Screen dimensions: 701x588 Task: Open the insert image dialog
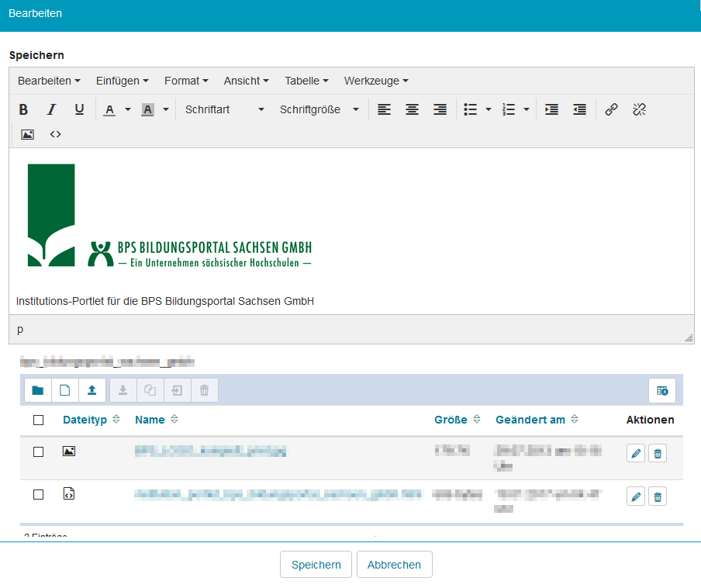(27, 134)
